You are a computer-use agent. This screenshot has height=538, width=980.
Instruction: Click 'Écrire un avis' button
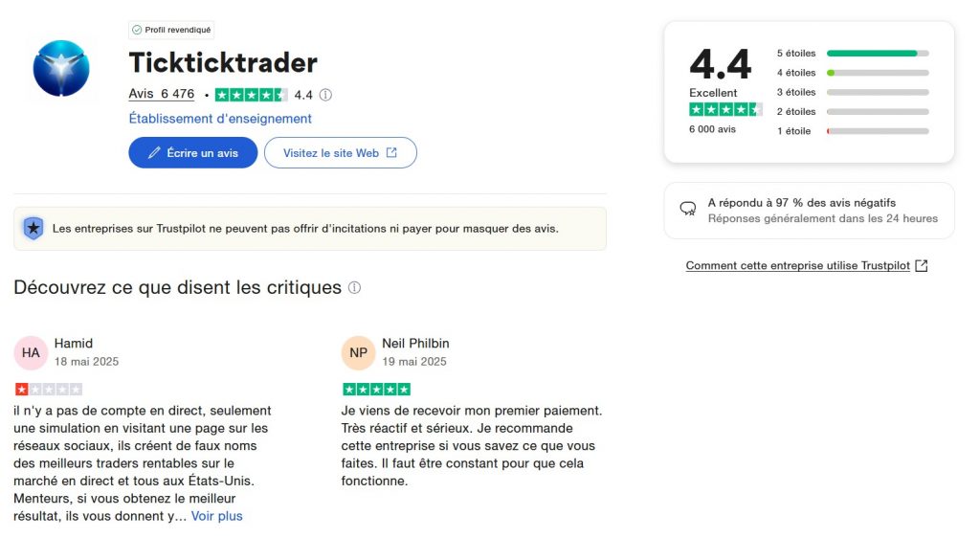coord(193,153)
